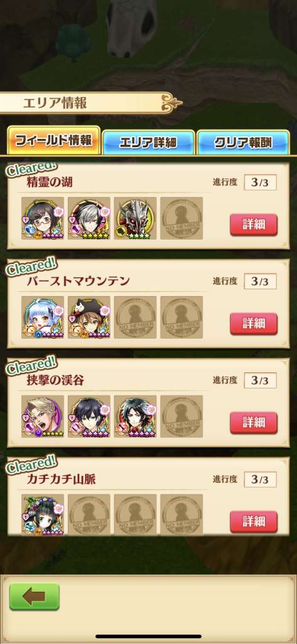
Task: Select shouting blond man in 挟撃の渓谷
Action: [x=43, y=416]
